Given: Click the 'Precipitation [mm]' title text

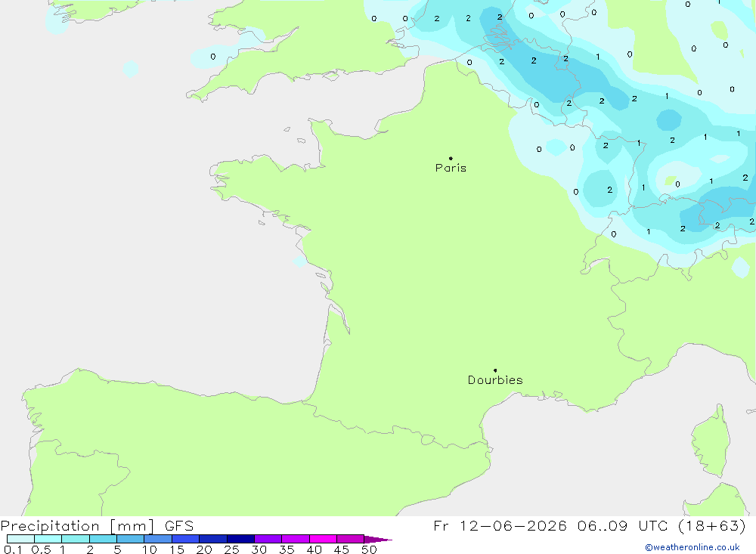Looking at the screenshot, I should 77,526.
